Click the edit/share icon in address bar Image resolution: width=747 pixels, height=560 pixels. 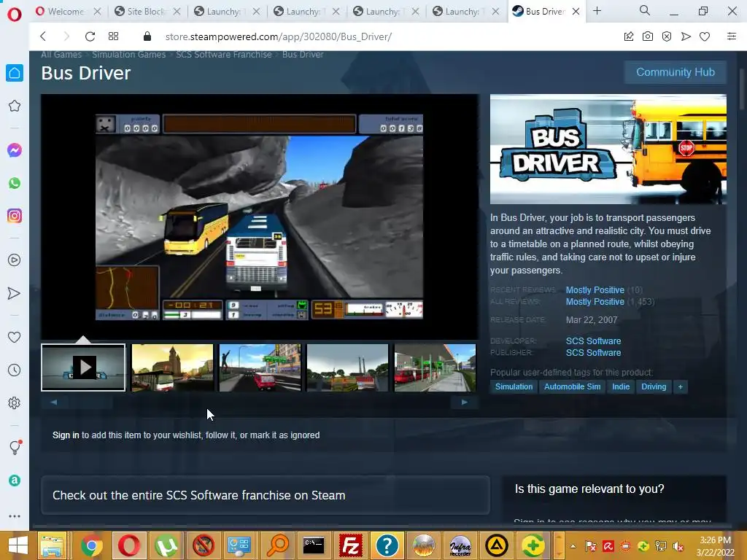(629, 36)
